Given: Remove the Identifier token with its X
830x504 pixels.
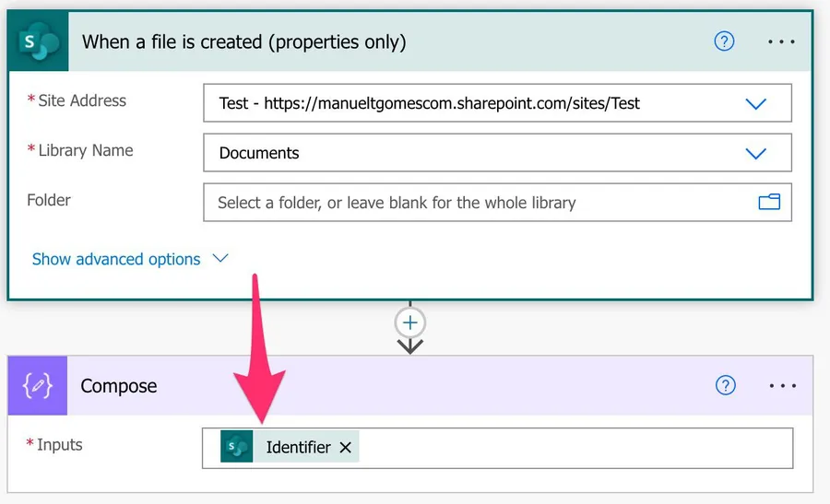Looking at the screenshot, I should 346,448.
